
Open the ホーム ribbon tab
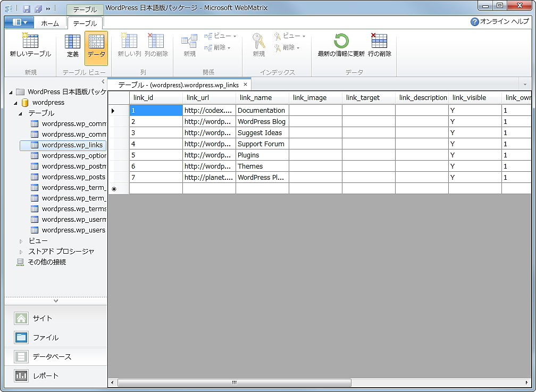click(50, 23)
